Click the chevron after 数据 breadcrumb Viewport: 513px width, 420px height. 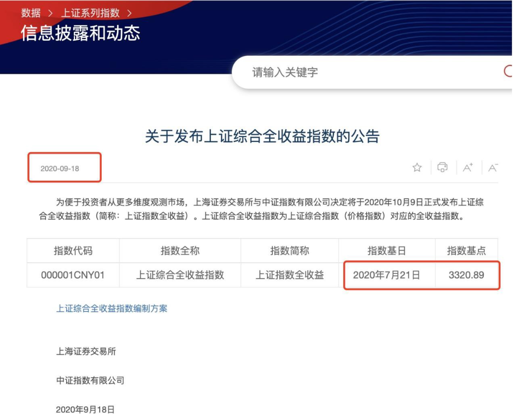(50, 13)
